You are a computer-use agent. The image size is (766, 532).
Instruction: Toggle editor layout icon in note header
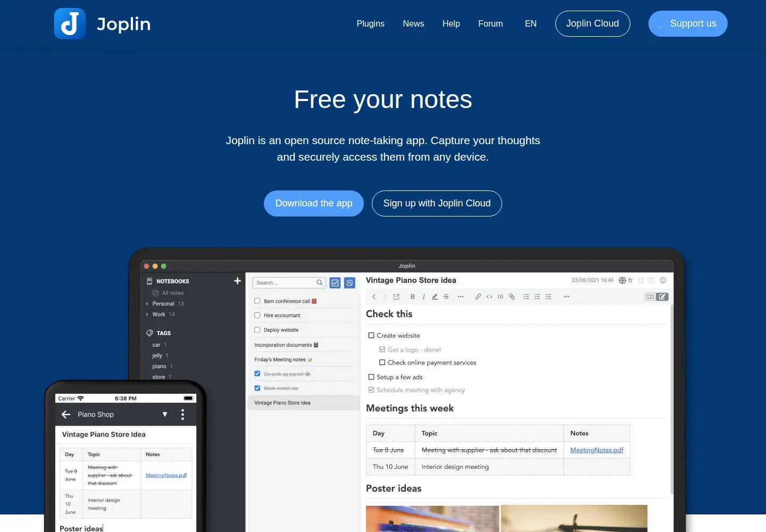[652, 280]
